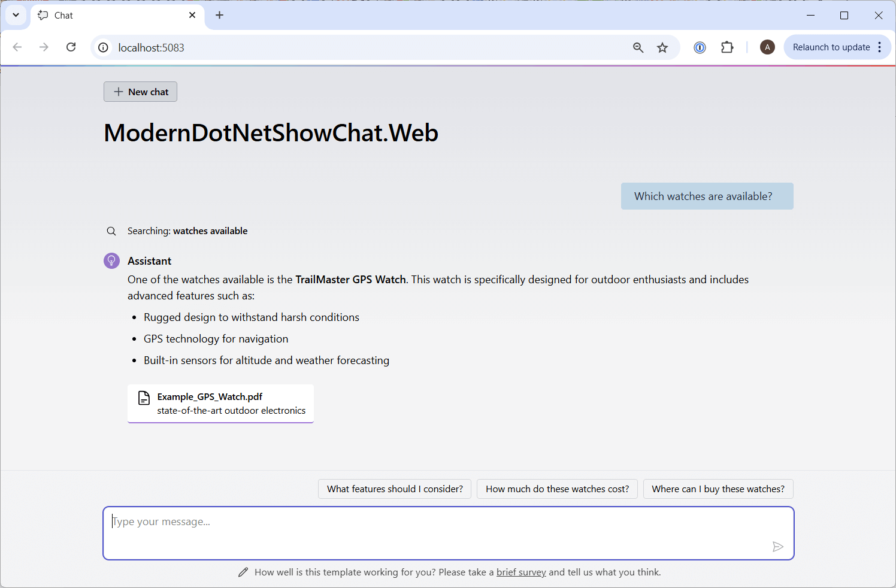Click the 'Which watches are available?' message
The width and height of the screenshot is (896, 588).
(x=707, y=196)
